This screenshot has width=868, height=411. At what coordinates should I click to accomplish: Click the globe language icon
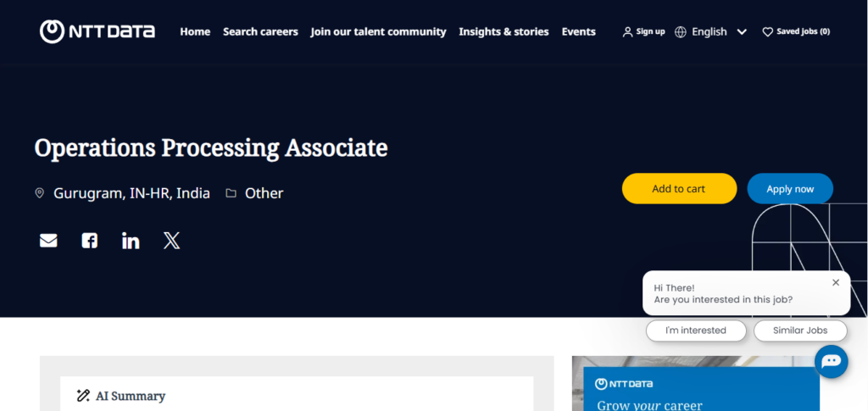pos(681,32)
